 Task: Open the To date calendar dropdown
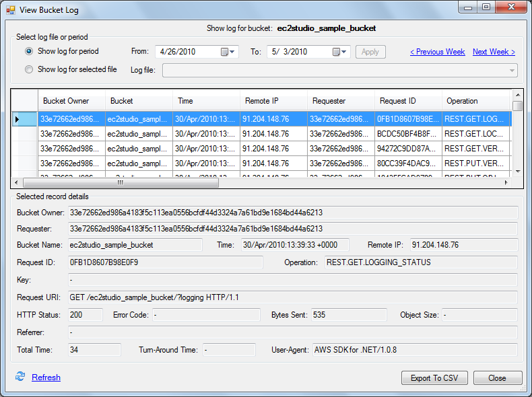tap(339, 52)
